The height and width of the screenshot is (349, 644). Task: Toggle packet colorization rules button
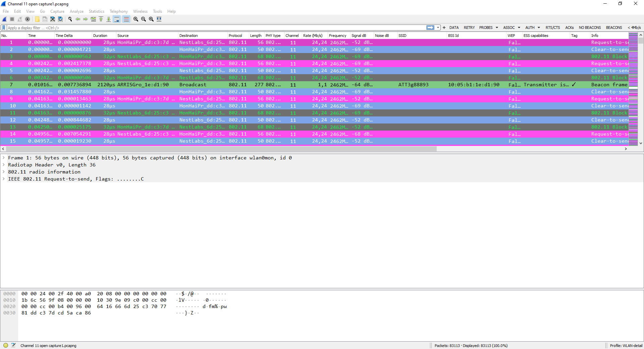[x=126, y=19]
